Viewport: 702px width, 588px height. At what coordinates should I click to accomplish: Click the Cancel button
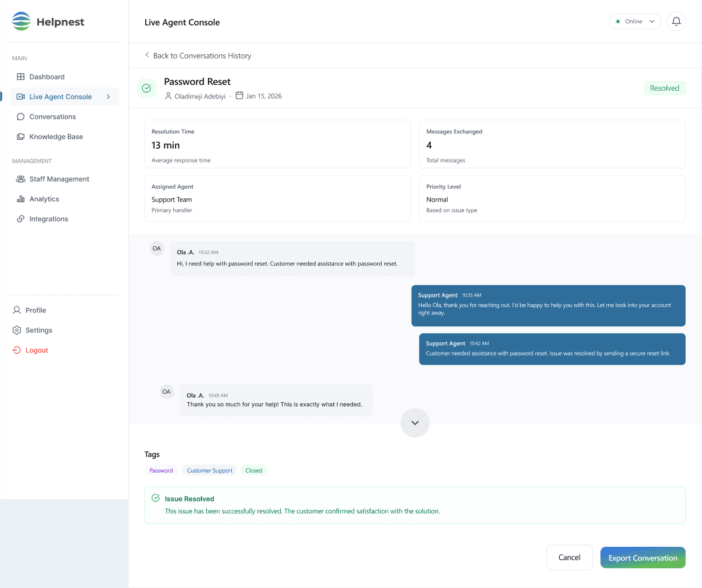pyautogui.click(x=569, y=558)
